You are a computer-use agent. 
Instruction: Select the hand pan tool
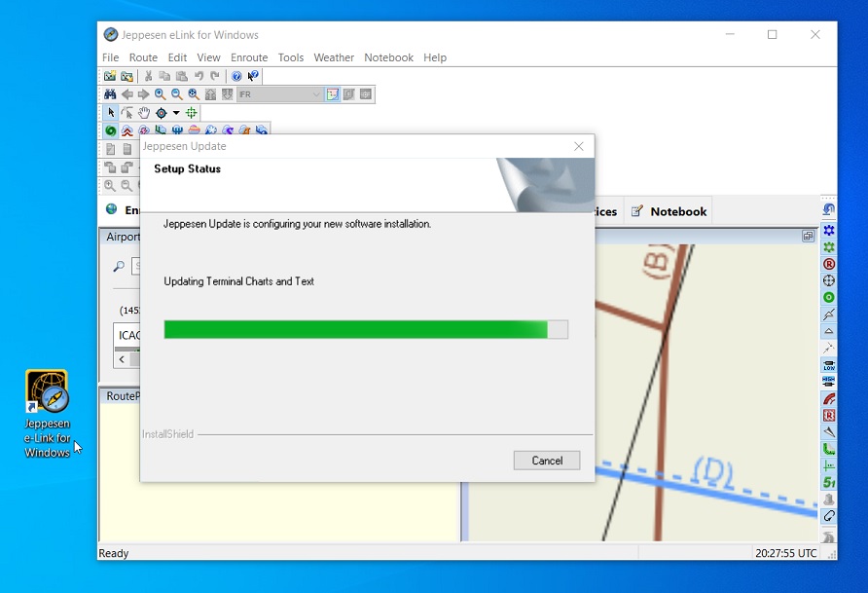[x=144, y=113]
